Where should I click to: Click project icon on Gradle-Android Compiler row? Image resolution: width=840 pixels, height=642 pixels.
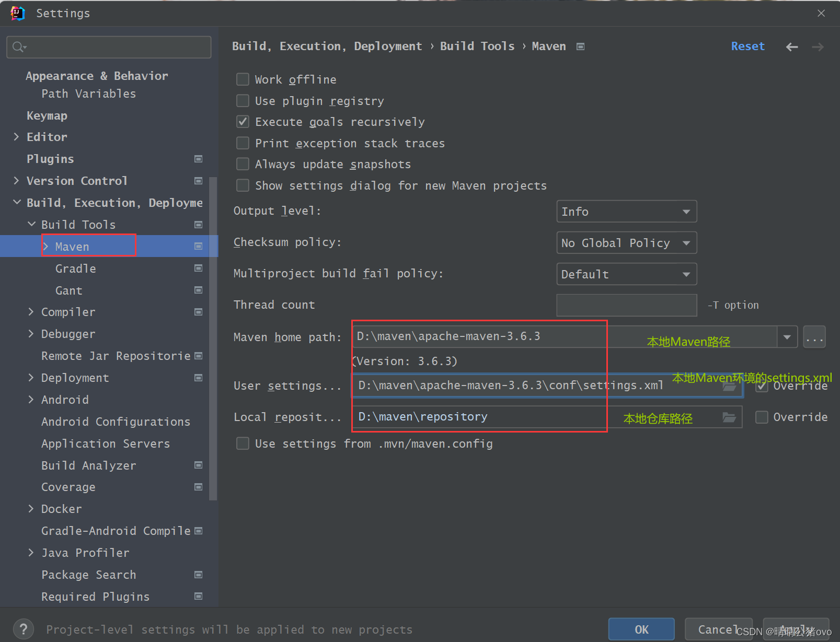(198, 531)
